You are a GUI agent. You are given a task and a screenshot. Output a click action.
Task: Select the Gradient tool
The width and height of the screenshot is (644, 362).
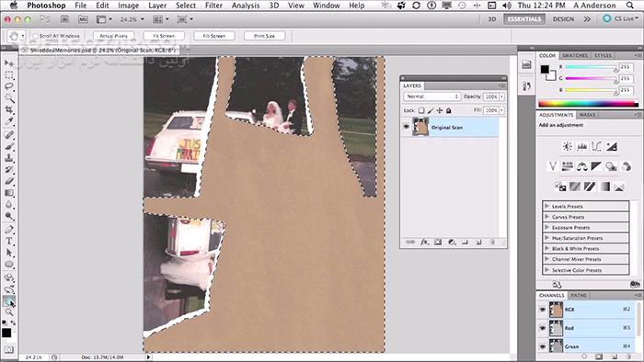(x=9, y=193)
